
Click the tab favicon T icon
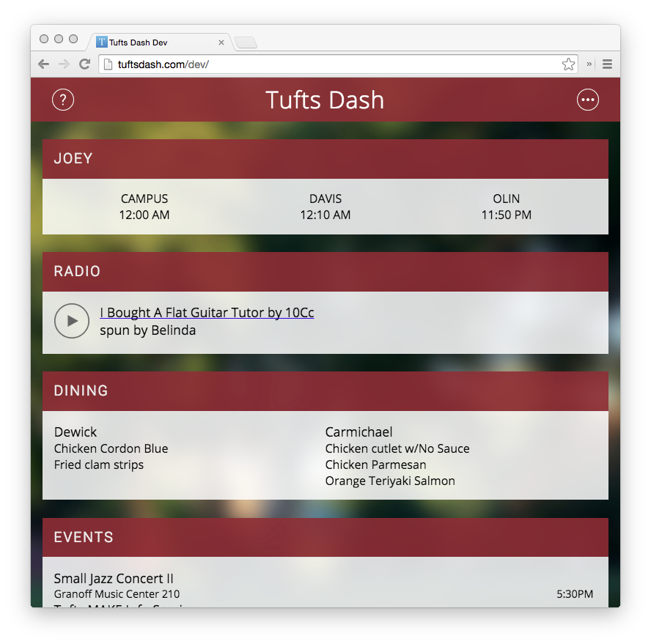(102, 42)
